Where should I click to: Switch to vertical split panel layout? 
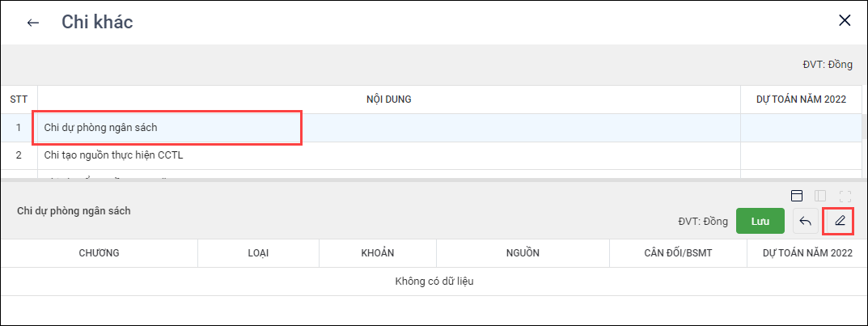tap(820, 195)
